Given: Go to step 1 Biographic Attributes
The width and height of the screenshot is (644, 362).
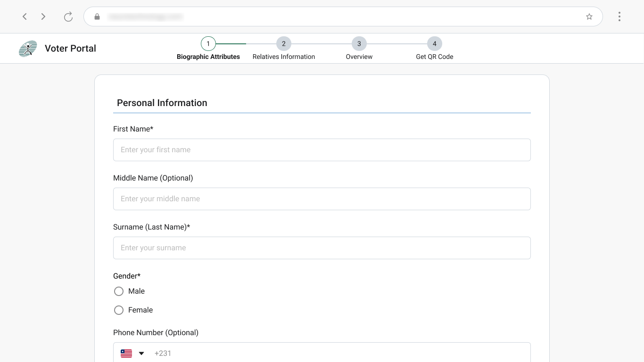Looking at the screenshot, I should coord(208,44).
